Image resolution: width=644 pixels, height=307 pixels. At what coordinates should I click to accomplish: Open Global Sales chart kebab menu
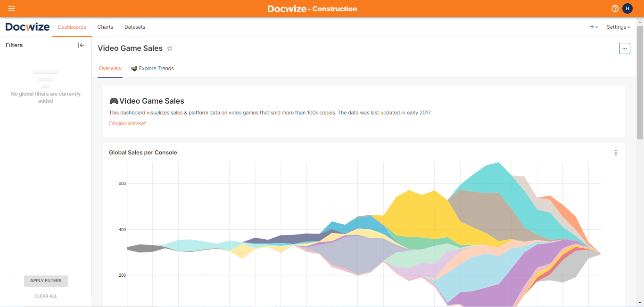click(616, 153)
